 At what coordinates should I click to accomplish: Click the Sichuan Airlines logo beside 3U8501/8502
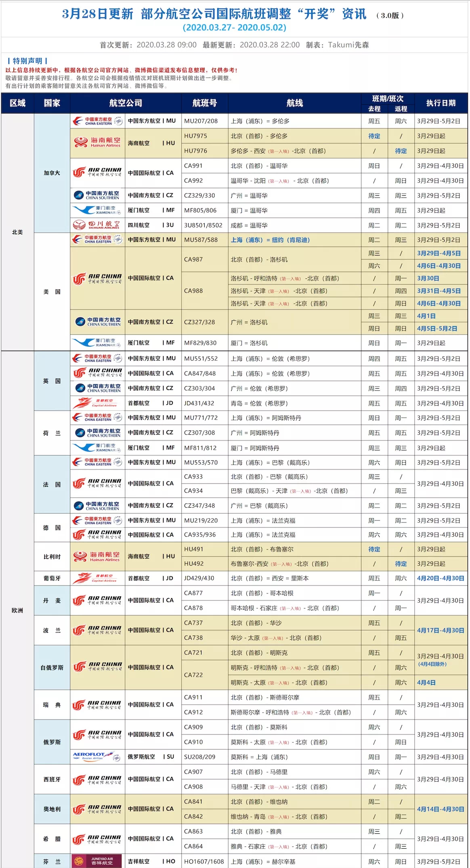click(x=97, y=225)
